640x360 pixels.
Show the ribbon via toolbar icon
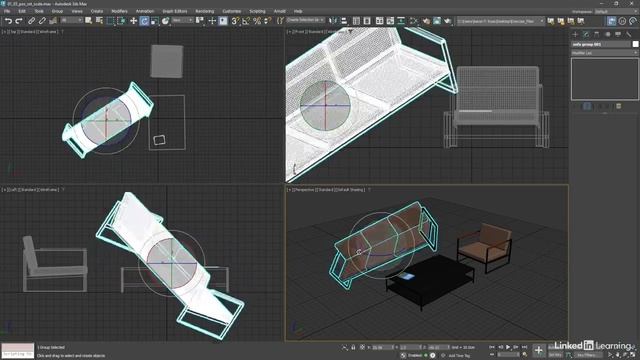(380, 21)
